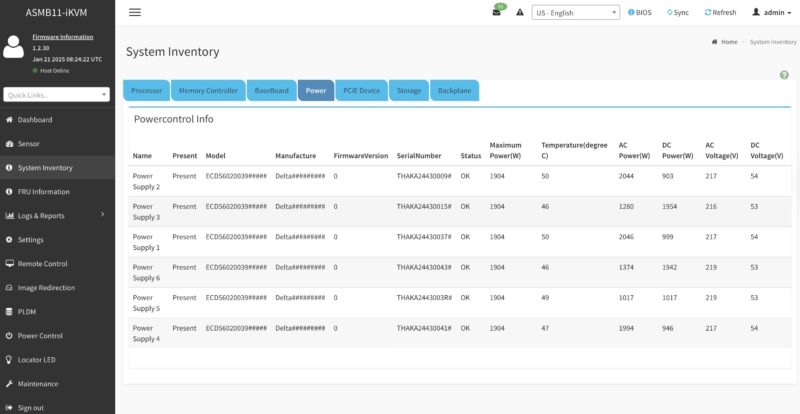Click the Refresh button

point(720,12)
